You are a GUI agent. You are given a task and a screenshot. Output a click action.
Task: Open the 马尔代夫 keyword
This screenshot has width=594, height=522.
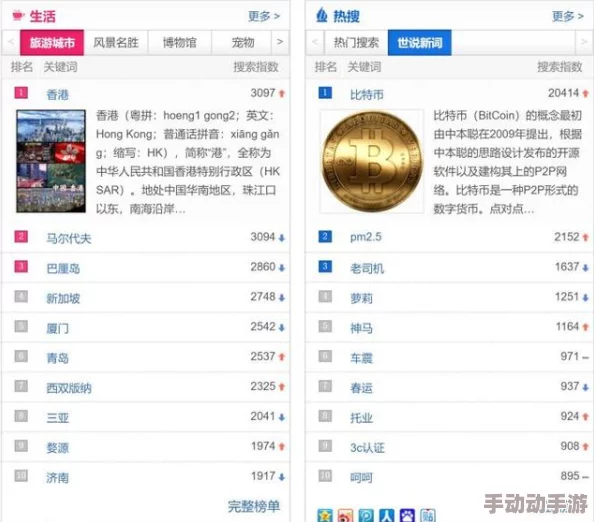69,238
